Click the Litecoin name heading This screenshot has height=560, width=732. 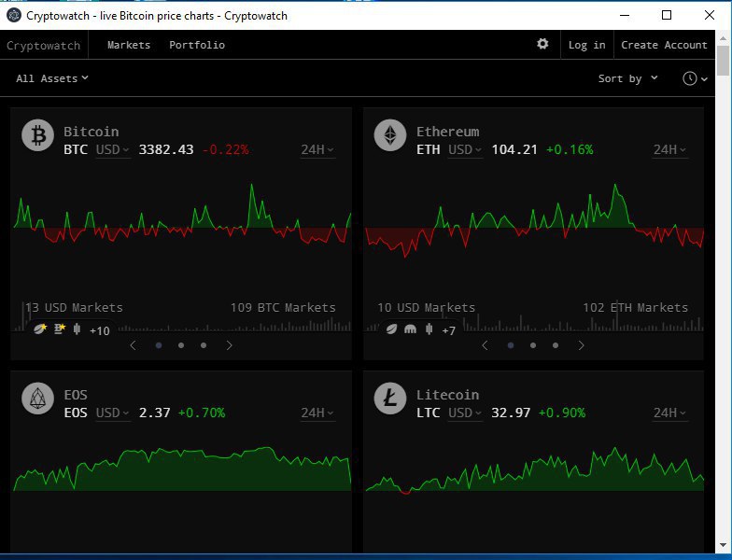click(448, 395)
